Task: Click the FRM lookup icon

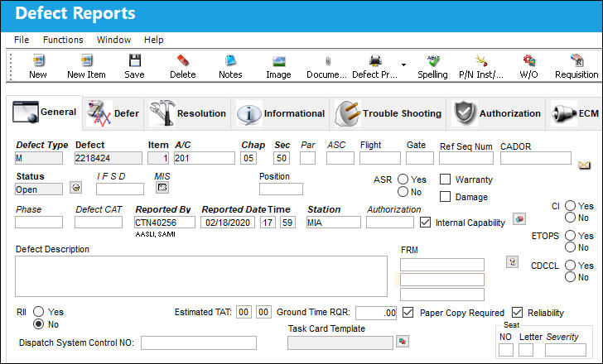Action: [x=512, y=262]
